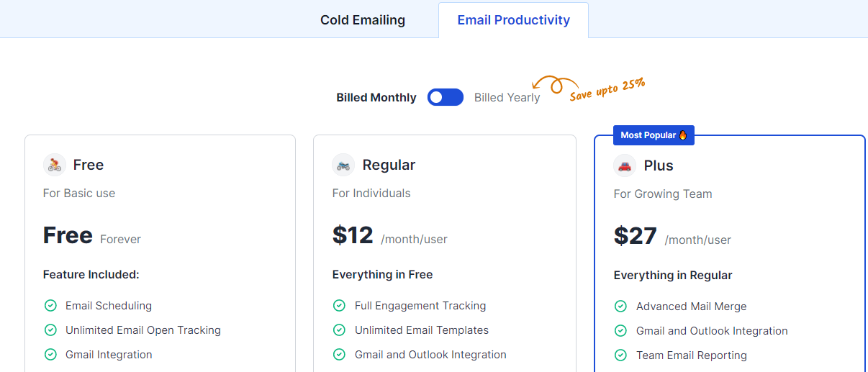Click the Most Popular badge
Viewport: 868px width, 372px height.
654,135
